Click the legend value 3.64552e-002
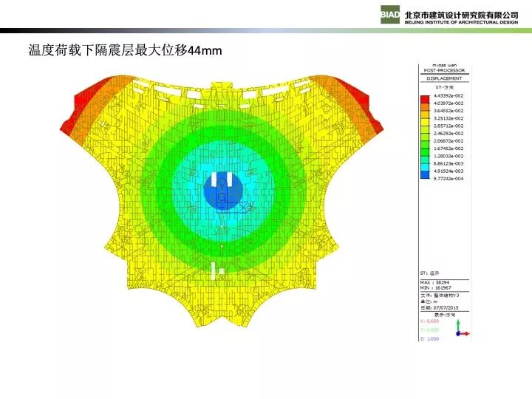This screenshot has height=399, width=532. pos(449,111)
